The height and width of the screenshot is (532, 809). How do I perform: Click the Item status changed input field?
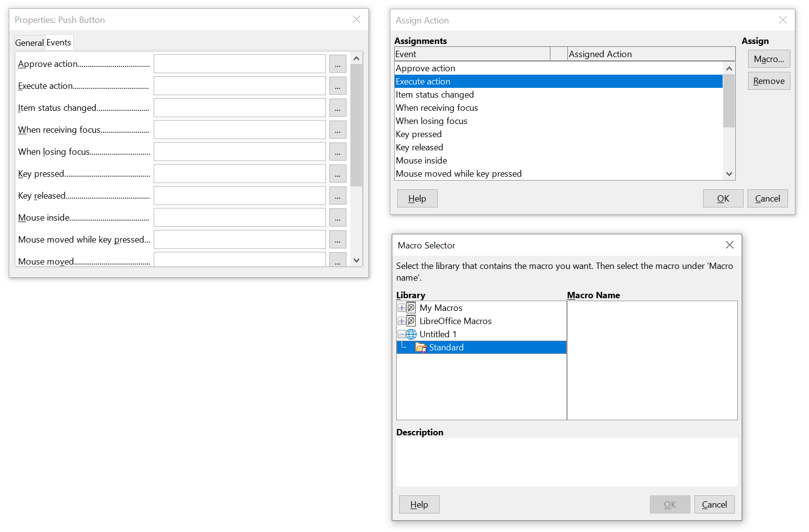240,108
